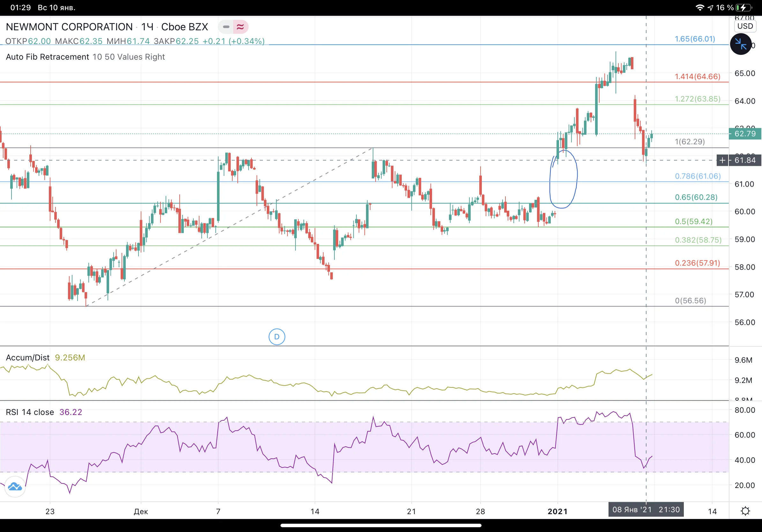Screen dimensions: 762x532
Task: Tap the gray dash indicator icon
Action: 226,27
